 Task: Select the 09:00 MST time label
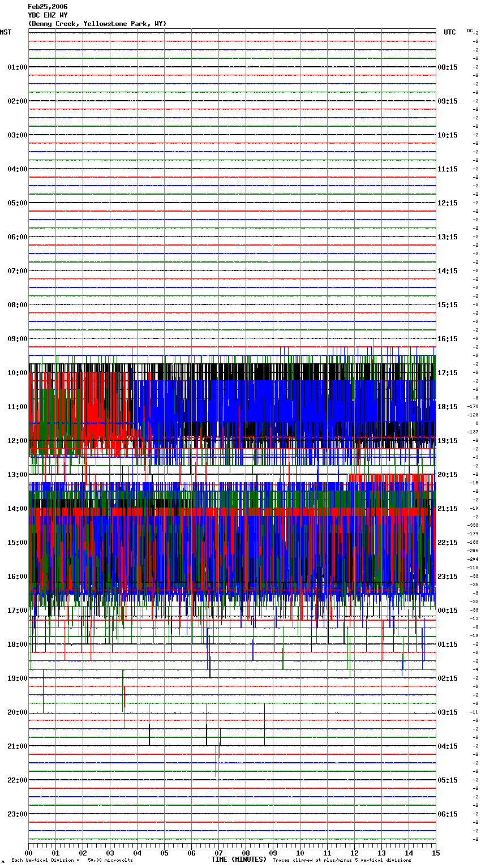17,339
